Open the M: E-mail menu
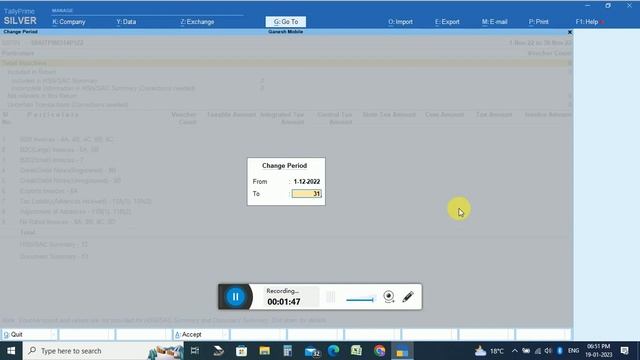Viewport: 640px width, 360px height. point(494,22)
